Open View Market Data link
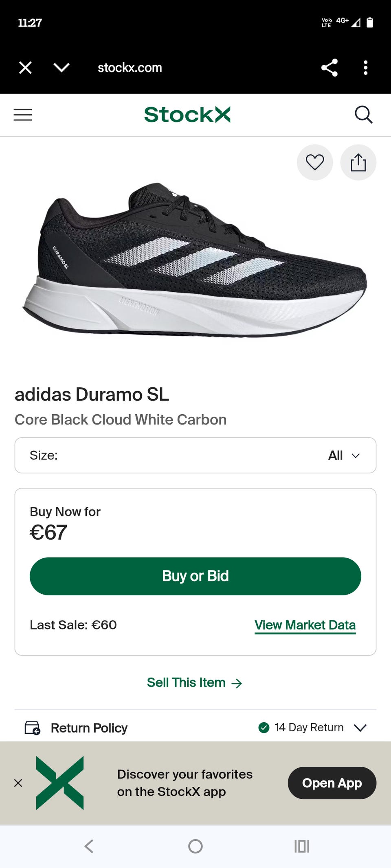Image resolution: width=391 pixels, height=868 pixels. [x=305, y=625]
